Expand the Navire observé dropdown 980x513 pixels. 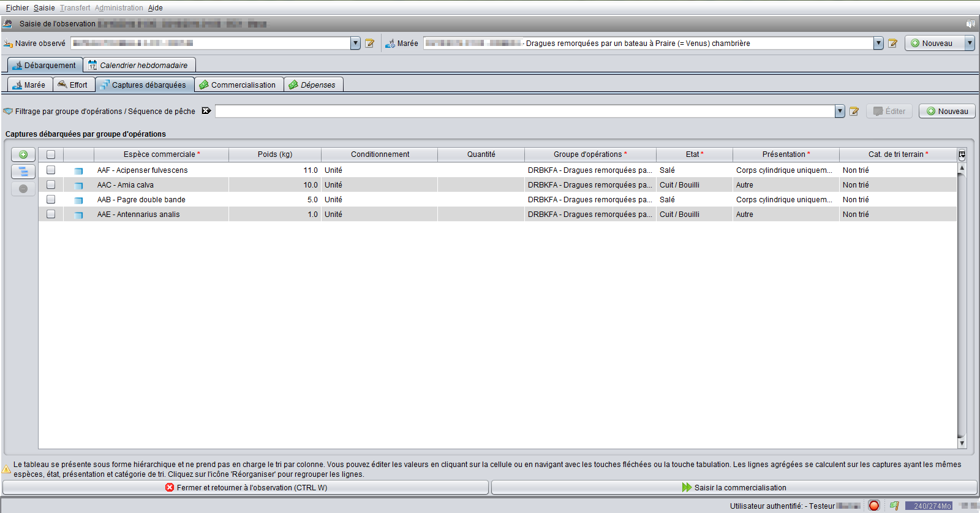(x=355, y=44)
